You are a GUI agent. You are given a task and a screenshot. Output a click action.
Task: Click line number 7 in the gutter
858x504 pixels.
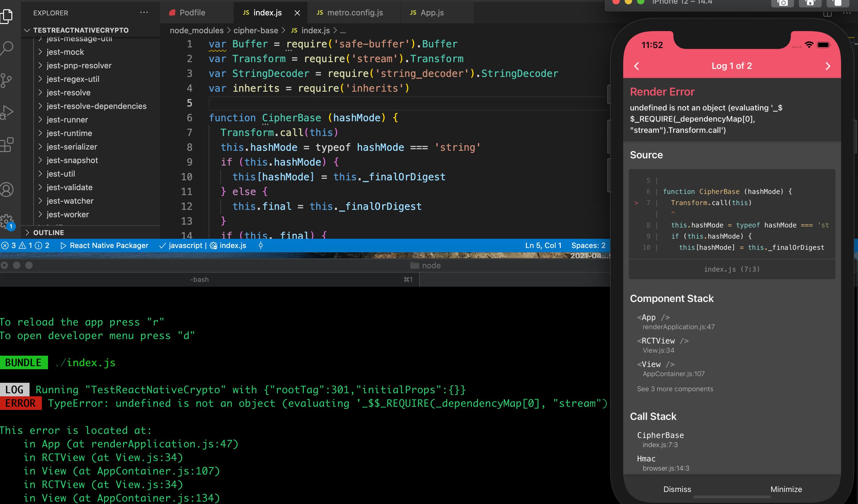[189, 132]
